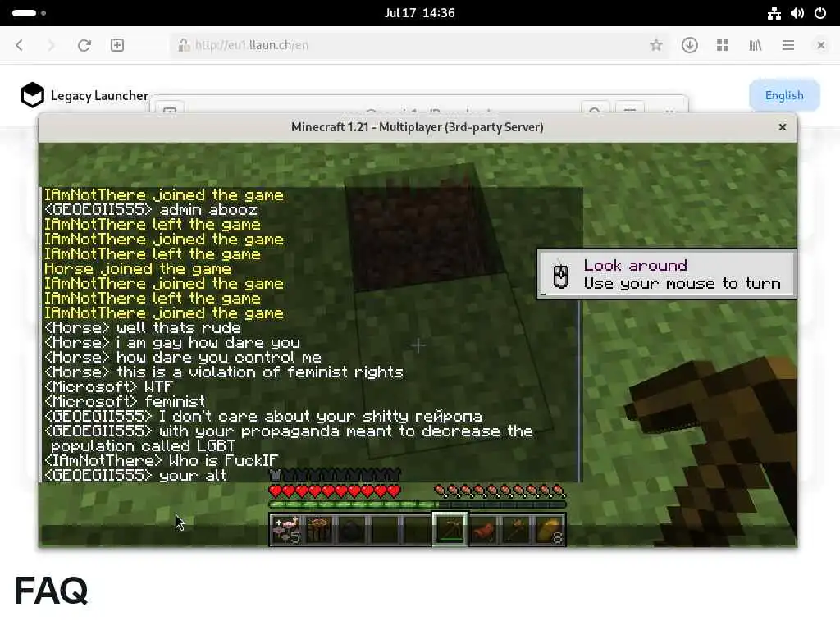Select the axe tool hotbar slot
840x630 pixels.
coord(516,530)
